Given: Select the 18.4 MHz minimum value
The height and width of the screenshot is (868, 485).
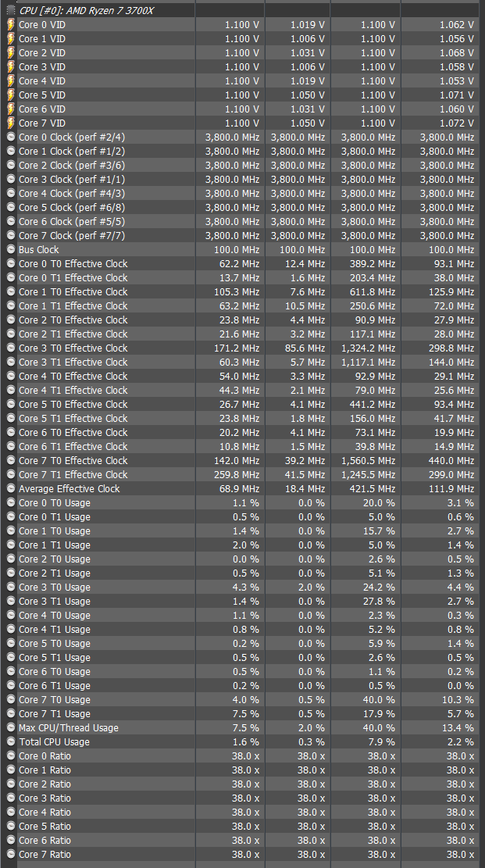Looking at the screenshot, I should (307, 489).
